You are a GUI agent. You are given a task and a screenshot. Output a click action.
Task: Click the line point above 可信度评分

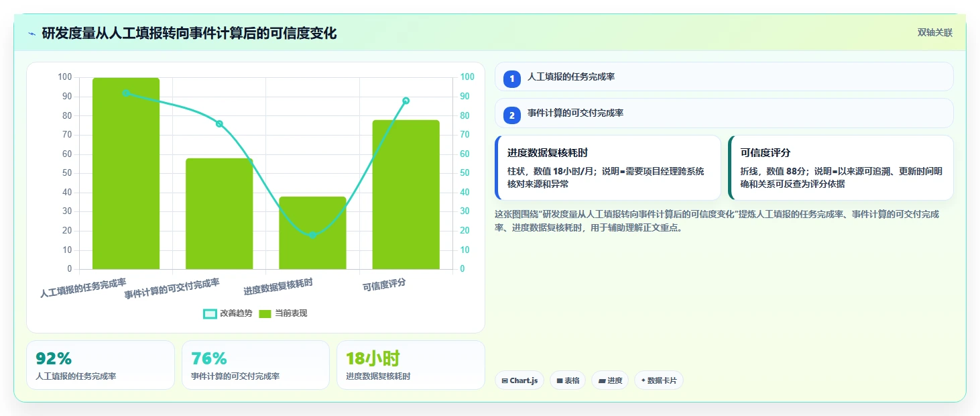(x=406, y=101)
